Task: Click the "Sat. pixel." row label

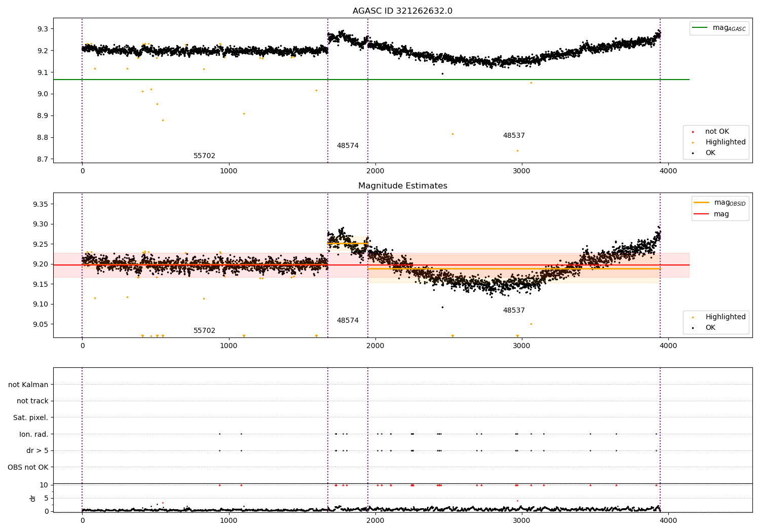Action: point(31,418)
